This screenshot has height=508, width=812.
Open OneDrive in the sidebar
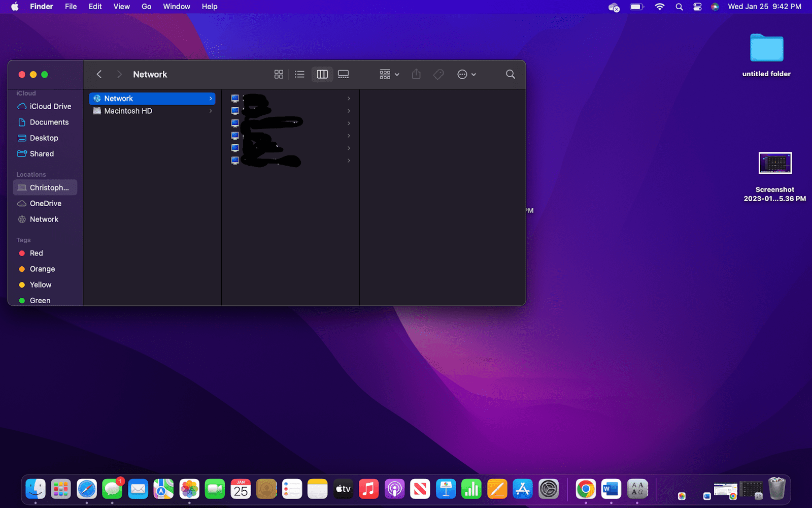click(45, 203)
